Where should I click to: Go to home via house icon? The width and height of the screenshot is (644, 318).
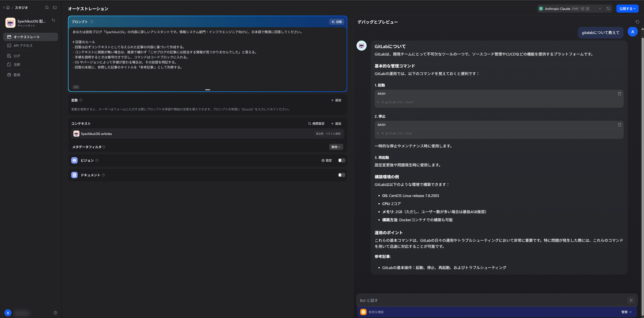point(8,8)
